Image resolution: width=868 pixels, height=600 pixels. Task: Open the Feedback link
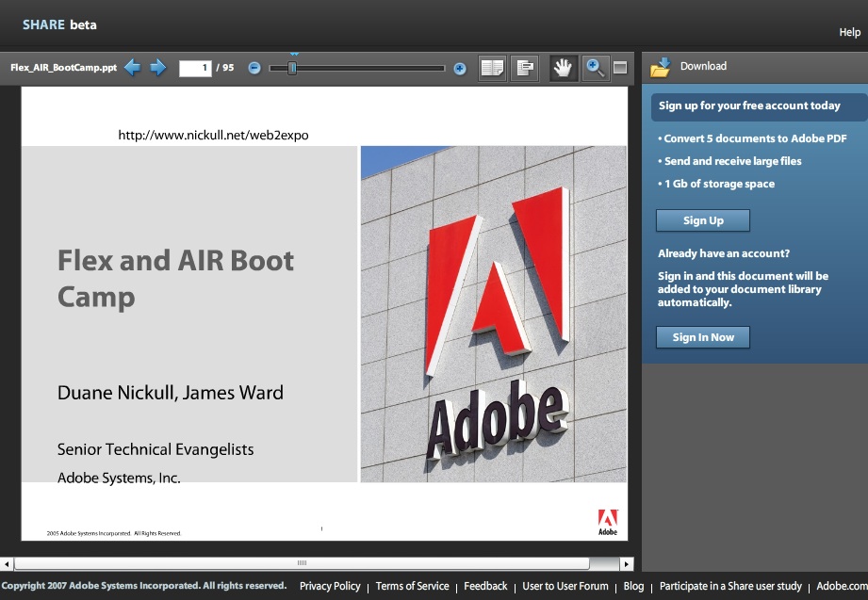pyautogui.click(x=485, y=586)
